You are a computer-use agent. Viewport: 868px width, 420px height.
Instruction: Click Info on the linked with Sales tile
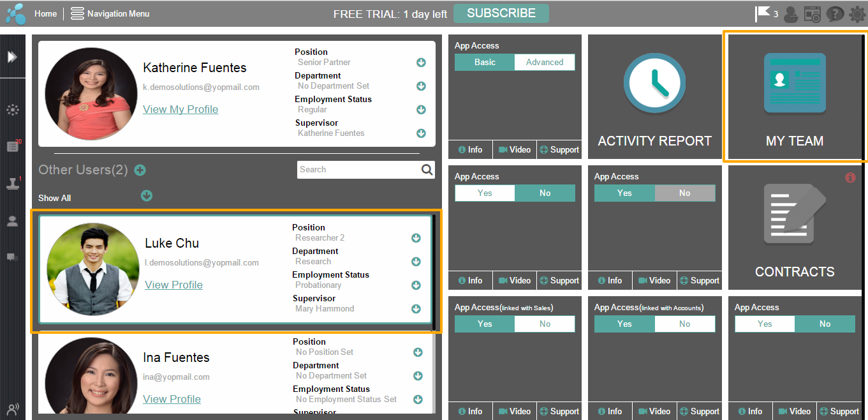470,411
